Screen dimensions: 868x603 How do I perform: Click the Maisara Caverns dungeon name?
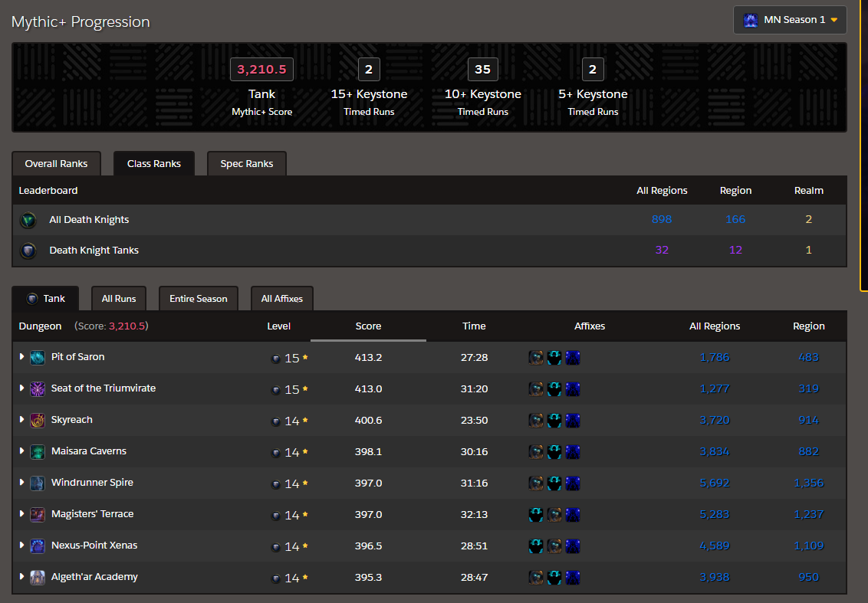click(89, 451)
